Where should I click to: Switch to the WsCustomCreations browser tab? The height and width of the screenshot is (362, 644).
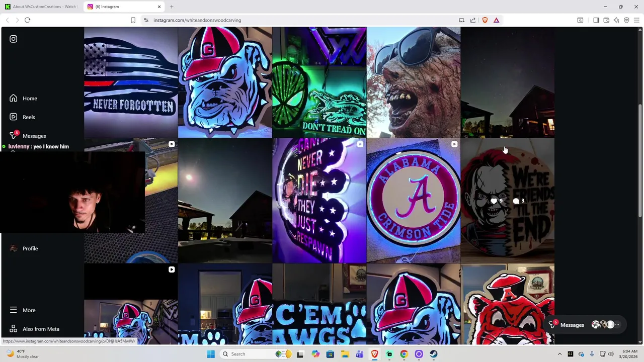[41, 7]
